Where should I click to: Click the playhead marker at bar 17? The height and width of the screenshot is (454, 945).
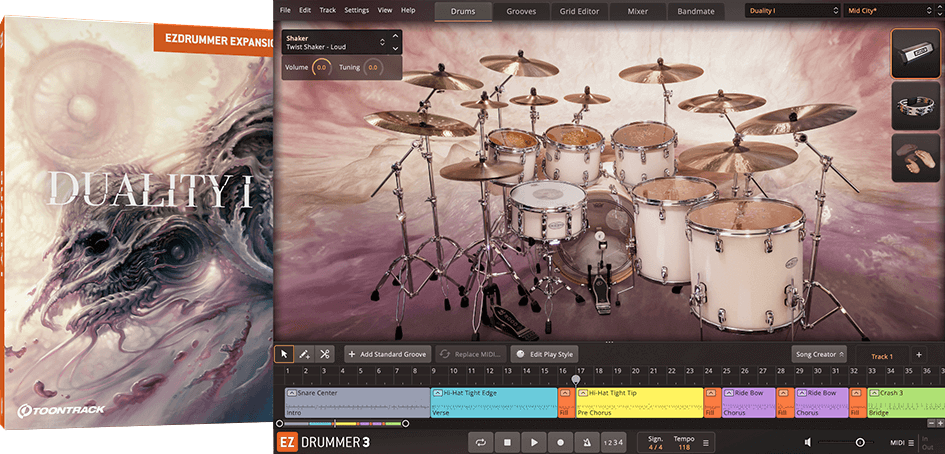[x=576, y=380]
